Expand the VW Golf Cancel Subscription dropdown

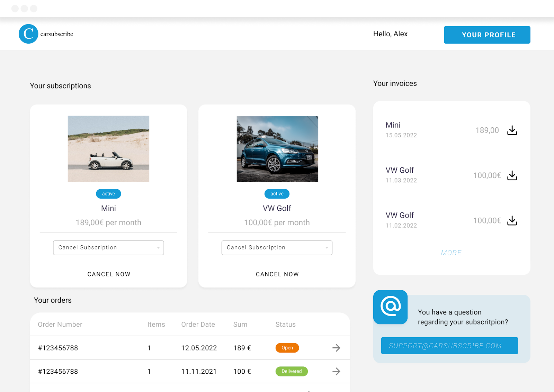[277, 248]
